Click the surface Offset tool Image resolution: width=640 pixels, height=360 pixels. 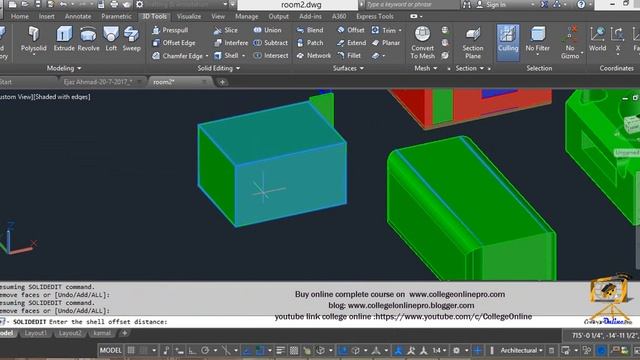point(351,30)
